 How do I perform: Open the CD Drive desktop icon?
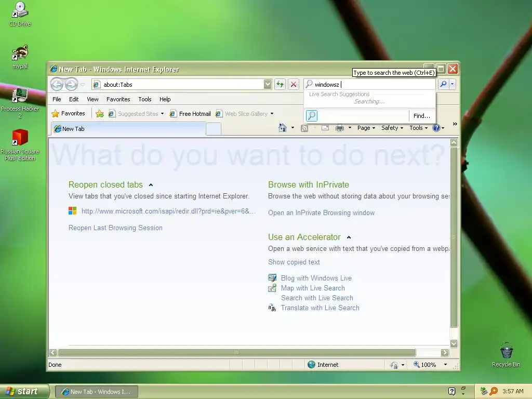(x=20, y=14)
